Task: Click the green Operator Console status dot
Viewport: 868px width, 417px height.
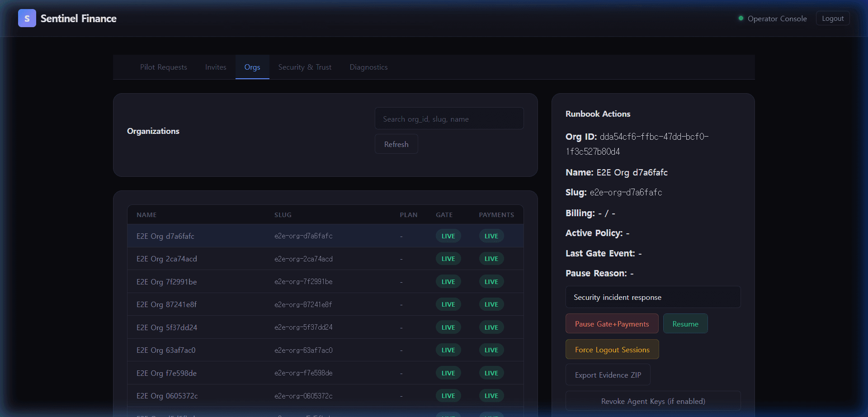Action: (741, 19)
